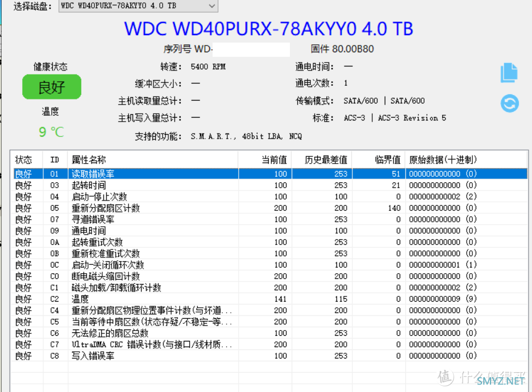
Task: Click the SATA/600 | SATA/600 transfer mode value
Action: tap(384, 101)
